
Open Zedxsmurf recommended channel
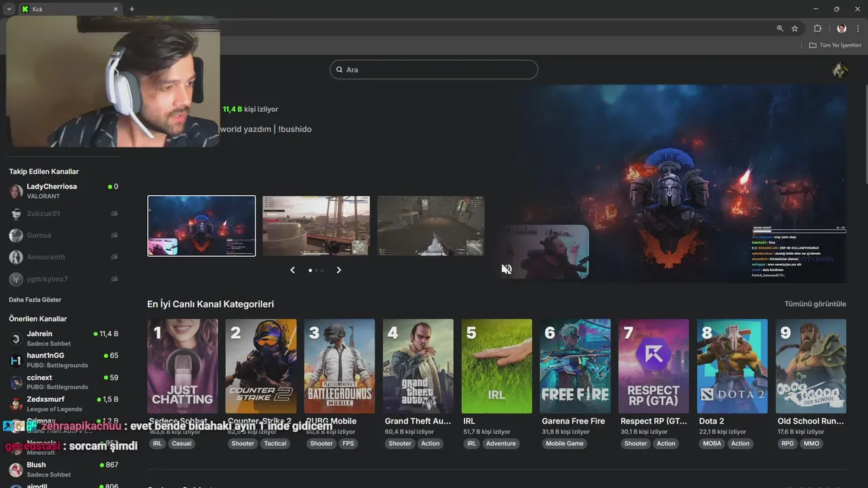click(64, 404)
